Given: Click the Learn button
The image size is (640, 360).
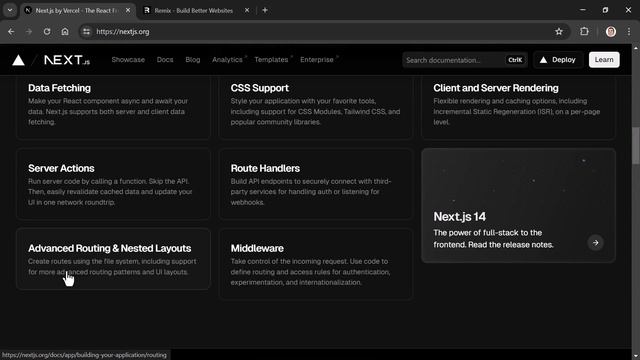Looking at the screenshot, I should 604,60.
